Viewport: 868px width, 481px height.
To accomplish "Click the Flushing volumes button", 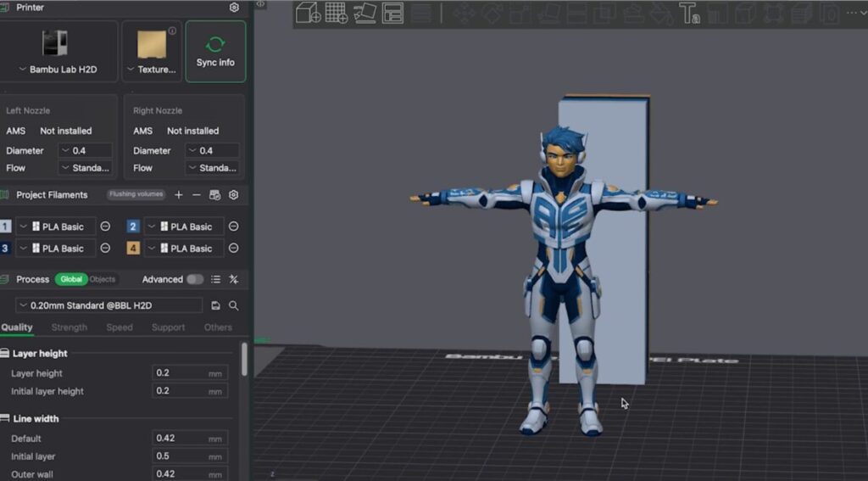I will click(x=136, y=194).
